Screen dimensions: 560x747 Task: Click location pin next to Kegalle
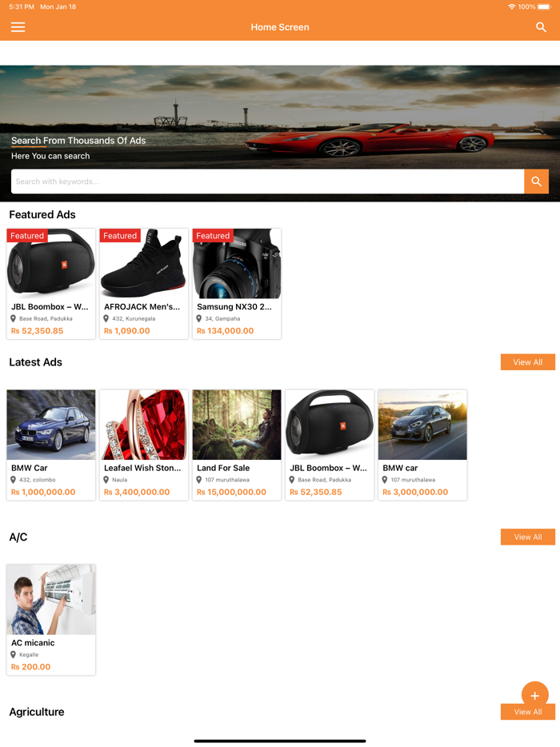pos(14,654)
